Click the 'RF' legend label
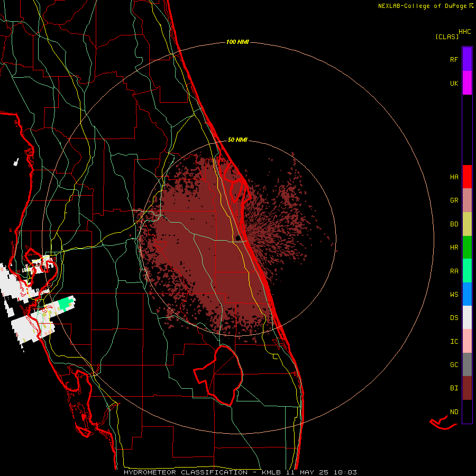Image resolution: width=476 pixels, height=476 pixels. [x=454, y=60]
